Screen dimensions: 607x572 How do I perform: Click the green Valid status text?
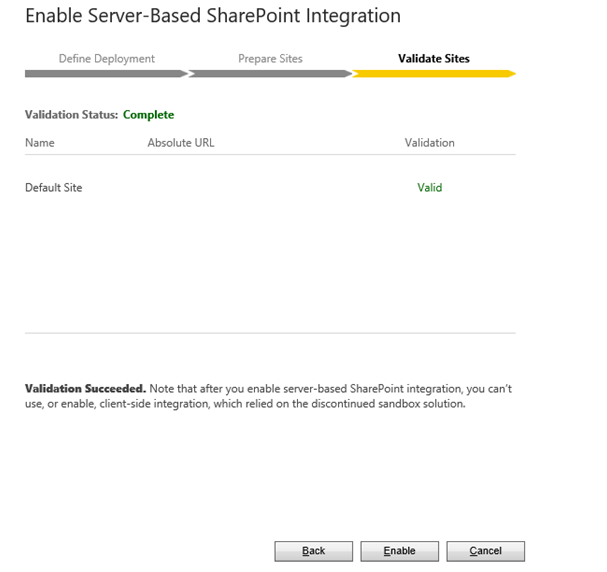[429, 188]
